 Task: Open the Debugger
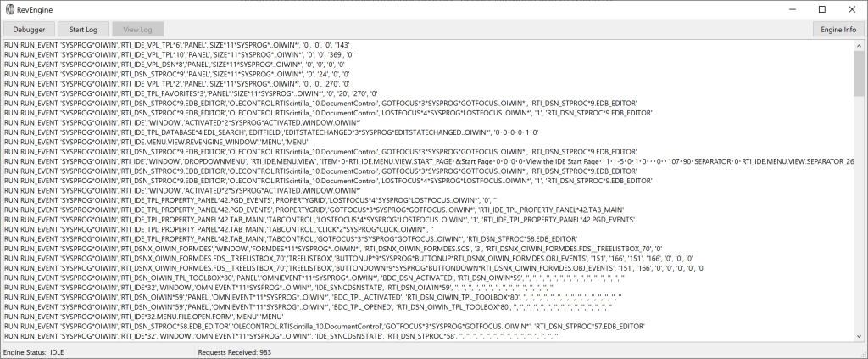click(x=29, y=29)
